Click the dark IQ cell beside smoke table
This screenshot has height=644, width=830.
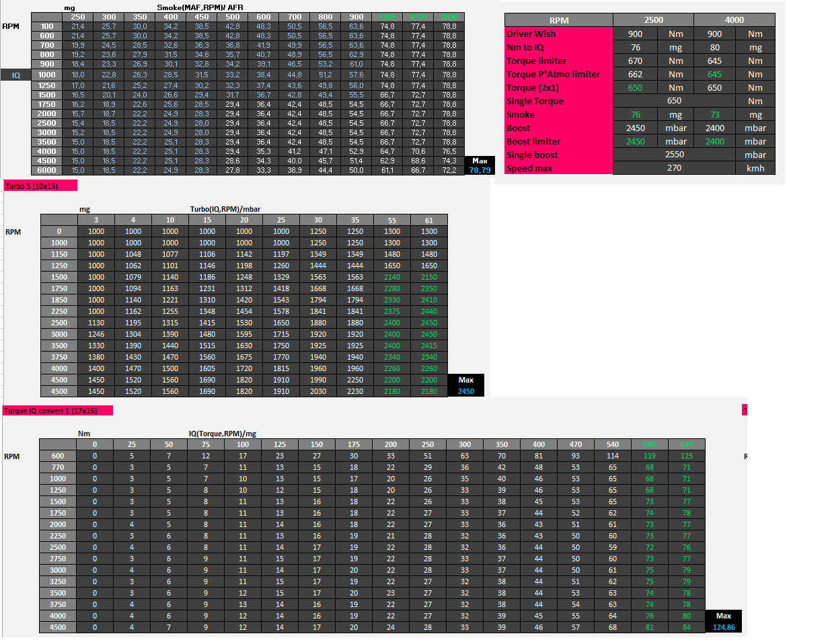tap(16, 75)
